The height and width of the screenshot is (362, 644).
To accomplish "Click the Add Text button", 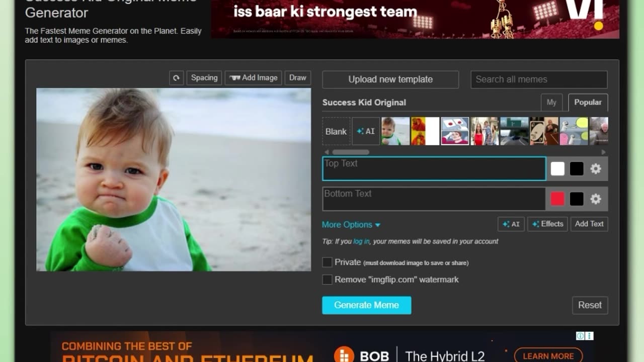I will pyautogui.click(x=589, y=224).
